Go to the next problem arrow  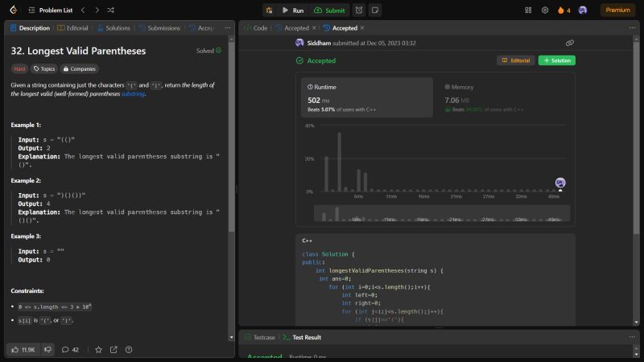(x=97, y=10)
